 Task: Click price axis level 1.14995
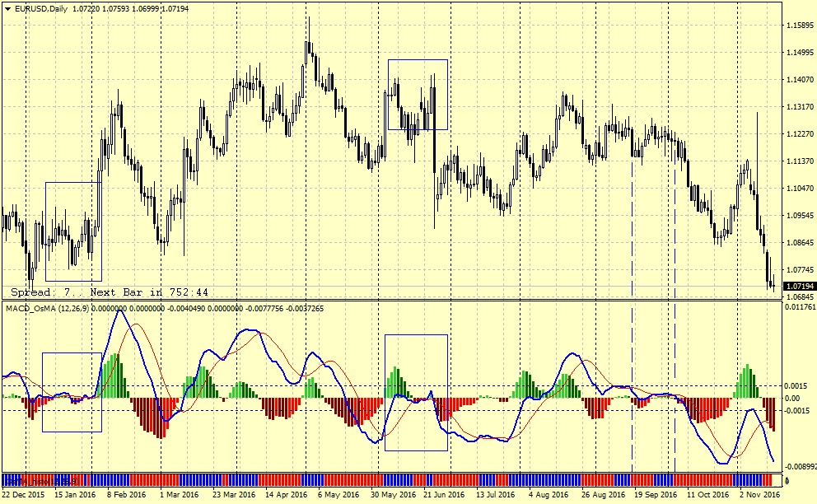(799, 52)
